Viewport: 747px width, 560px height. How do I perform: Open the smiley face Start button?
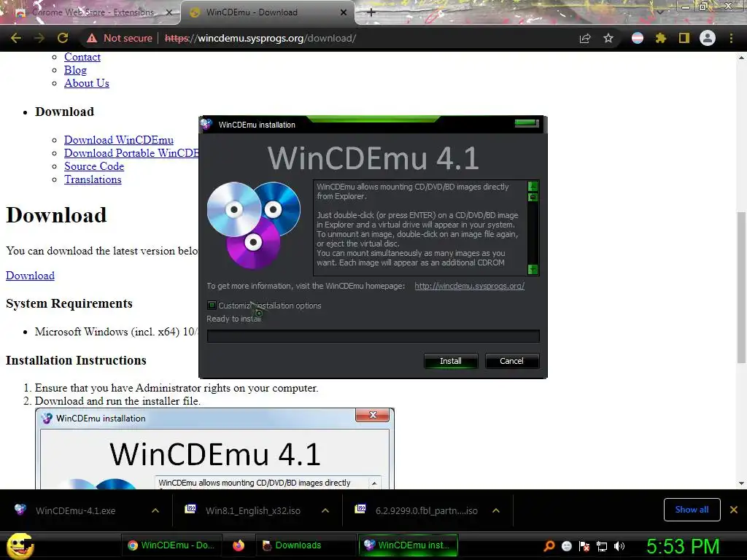20,545
